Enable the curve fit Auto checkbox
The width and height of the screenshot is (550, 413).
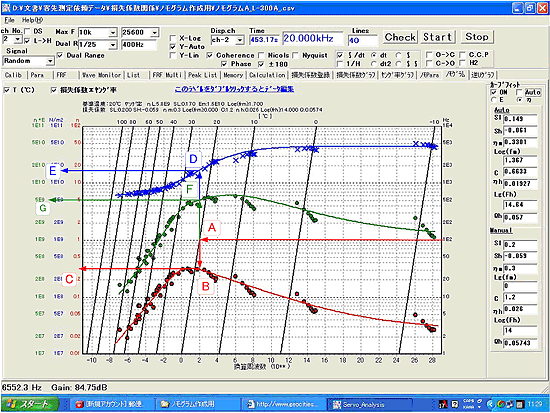point(519,92)
